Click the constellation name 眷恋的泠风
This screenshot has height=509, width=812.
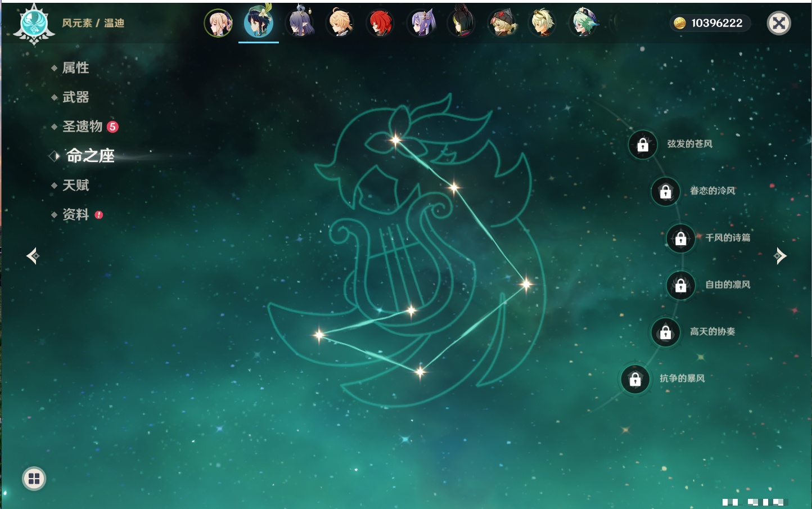[x=712, y=191]
